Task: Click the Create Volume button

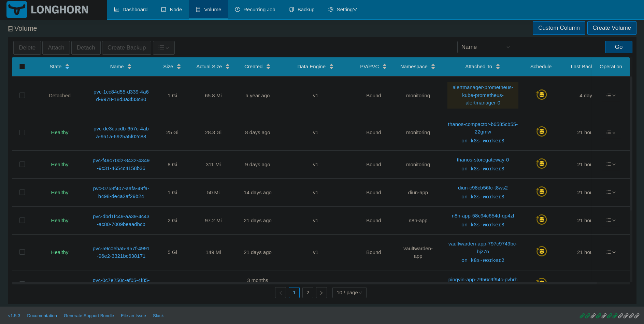Action: click(x=612, y=28)
